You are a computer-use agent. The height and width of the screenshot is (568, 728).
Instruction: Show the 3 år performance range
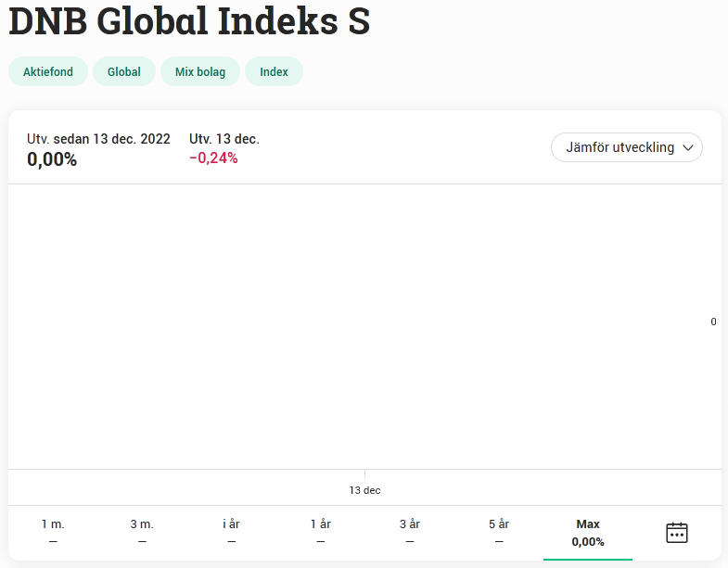click(409, 533)
